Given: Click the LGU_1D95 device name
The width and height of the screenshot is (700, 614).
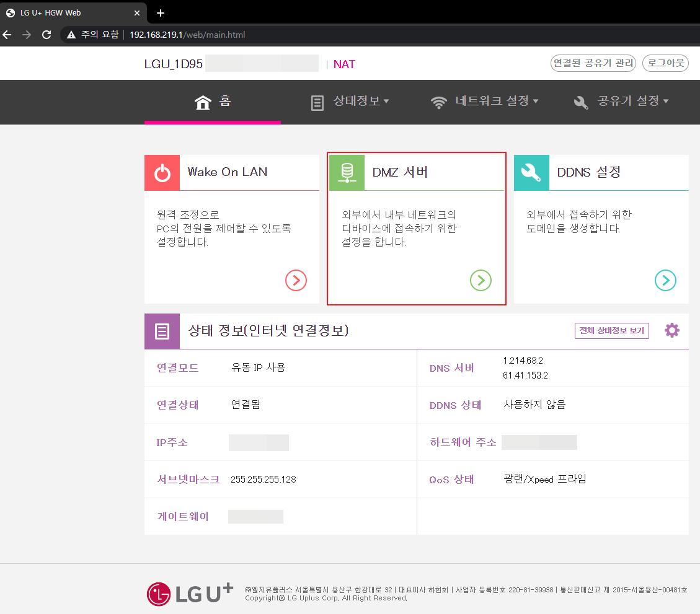Looking at the screenshot, I should [173, 64].
